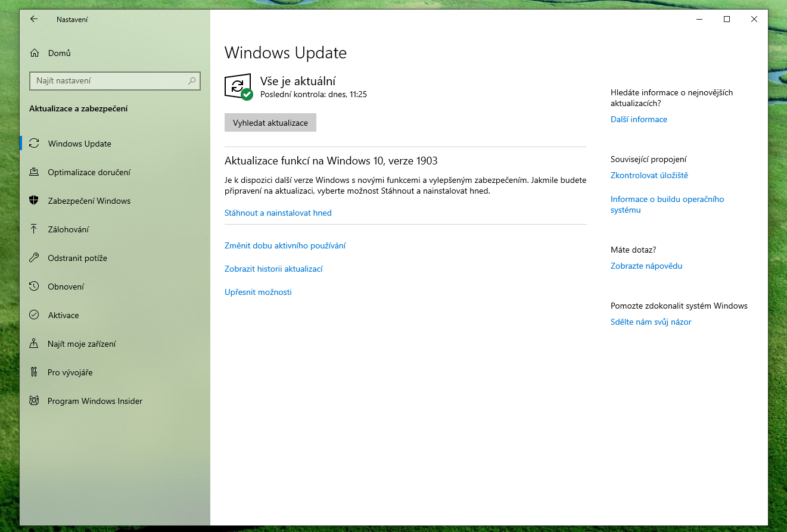Viewport: 787px width, 532px height.
Task: Open Zabezpečení Windows from the sidebar
Action: [89, 201]
